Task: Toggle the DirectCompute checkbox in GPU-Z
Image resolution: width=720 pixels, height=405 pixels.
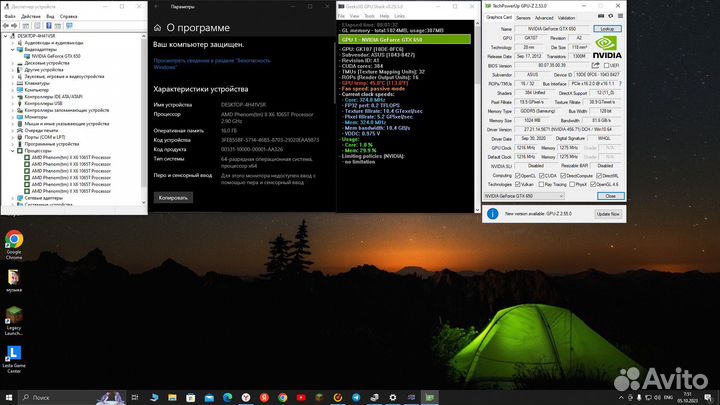Action: pyautogui.click(x=563, y=176)
